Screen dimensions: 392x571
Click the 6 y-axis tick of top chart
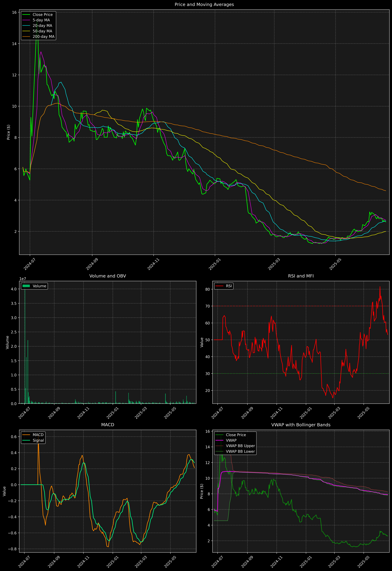[x=15, y=169]
